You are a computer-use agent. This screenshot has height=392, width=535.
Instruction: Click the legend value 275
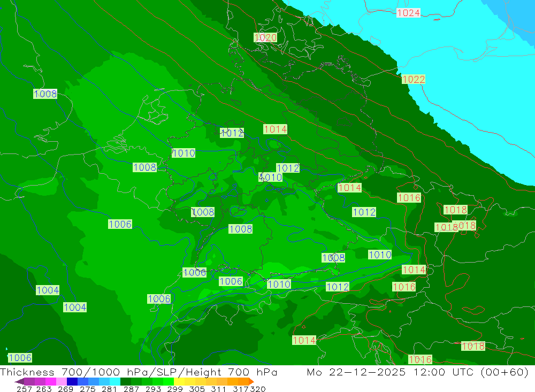click(87, 389)
